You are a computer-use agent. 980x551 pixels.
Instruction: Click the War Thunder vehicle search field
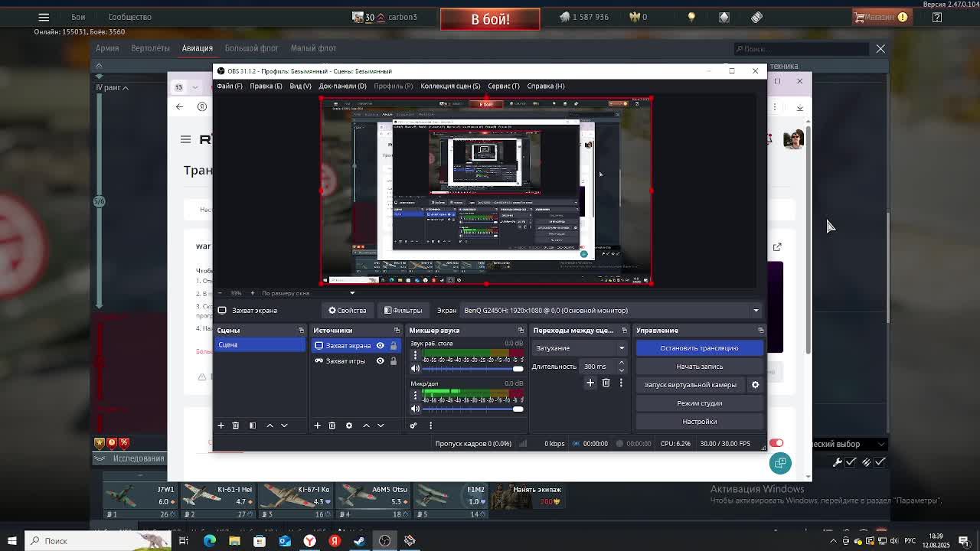click(x=802, y=49)
